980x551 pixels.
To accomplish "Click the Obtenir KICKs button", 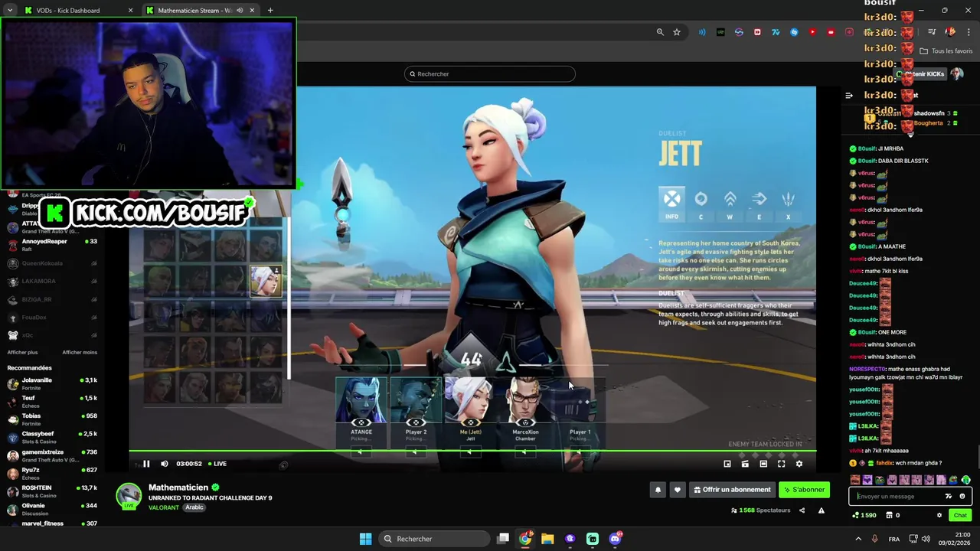I will 921,73.
